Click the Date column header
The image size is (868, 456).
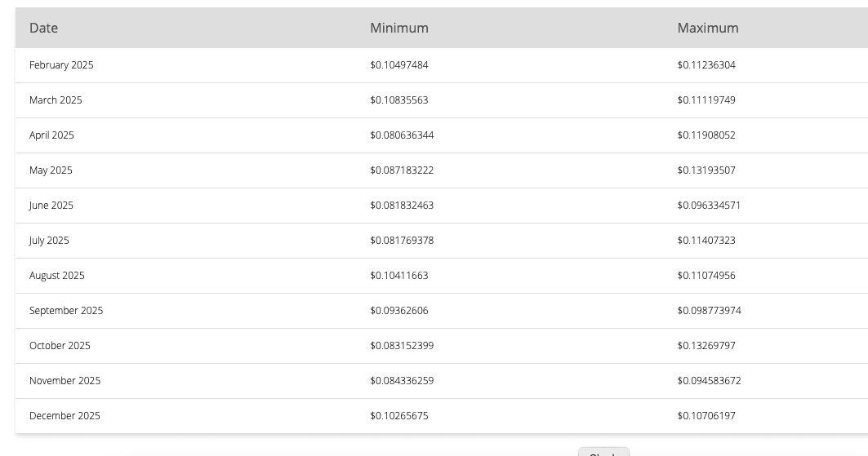(x=44, y=28)
